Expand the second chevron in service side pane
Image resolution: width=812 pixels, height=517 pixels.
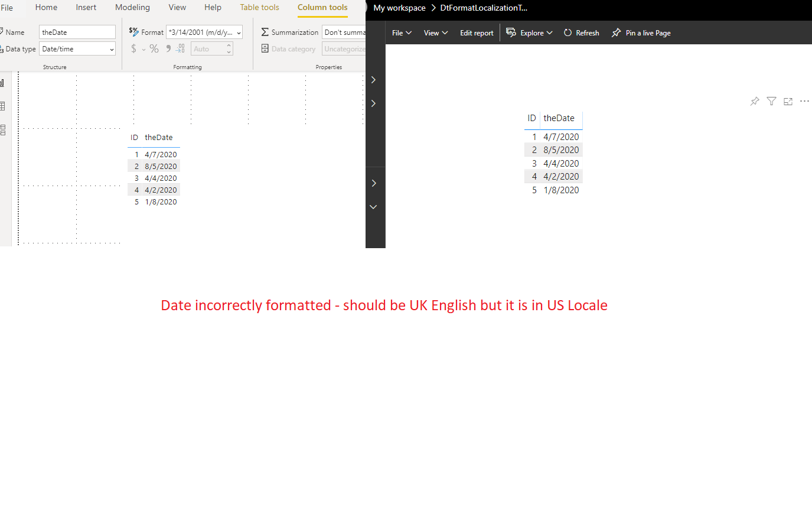click(x=373, y=103)
